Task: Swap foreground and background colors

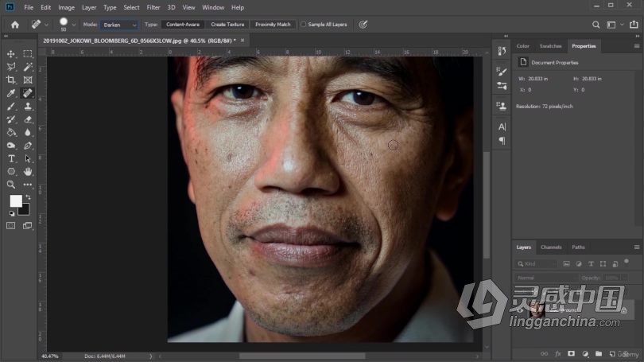Action: coord(29,197)
